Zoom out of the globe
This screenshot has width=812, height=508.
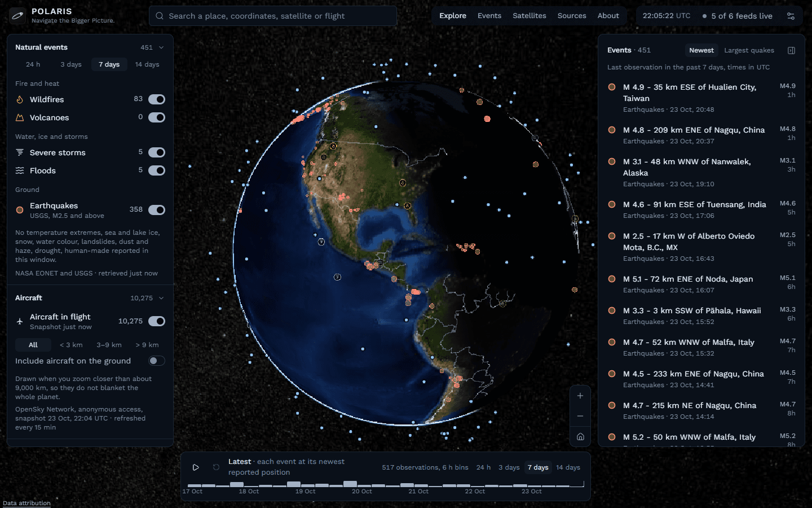tap(580, 416)
